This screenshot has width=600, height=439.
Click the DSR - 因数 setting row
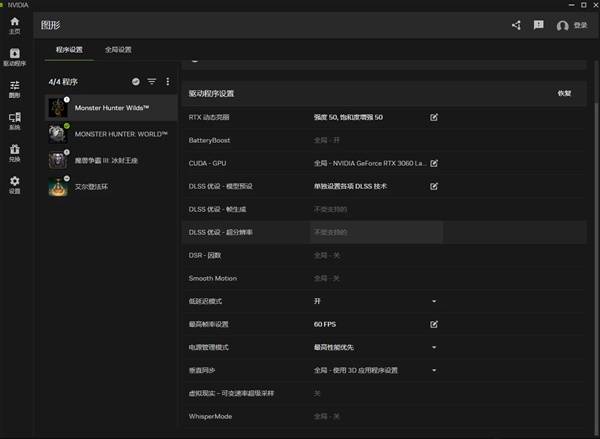coord(384,255)
